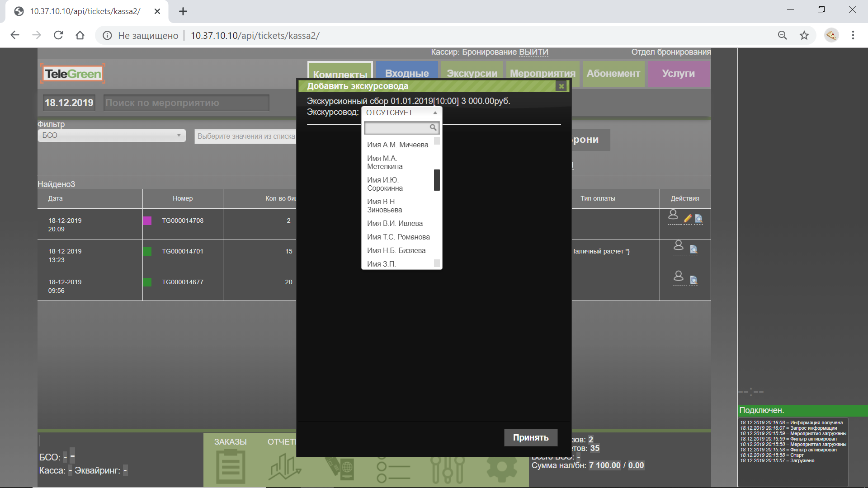This screenshot has height=488, width=868.
Task: Open the document preview icon for order TG000014677
Action: pyautogui.click(x=693, y=281)
